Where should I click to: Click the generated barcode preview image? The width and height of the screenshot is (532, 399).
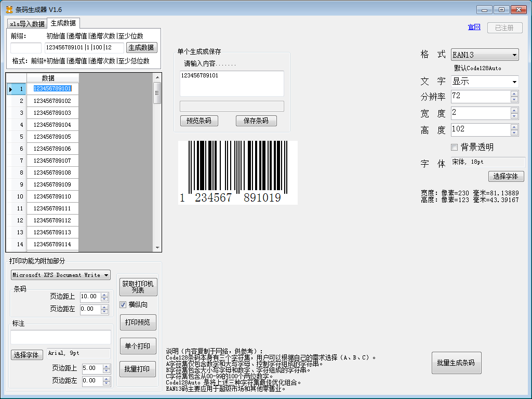[238, 172]
